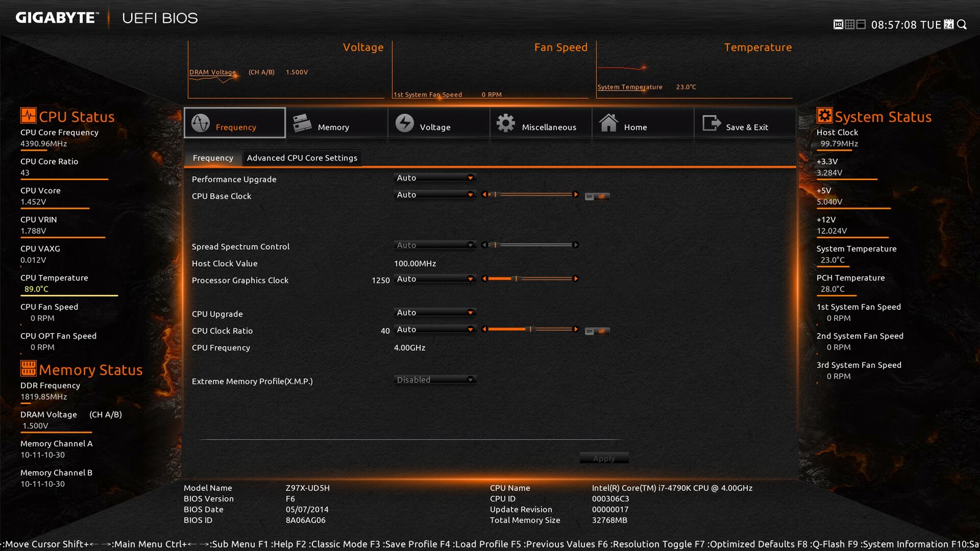The height and width of the screenshot is (551, 980).
Task: Click the magnifier search icon
Action: click(x=962, y=24)
